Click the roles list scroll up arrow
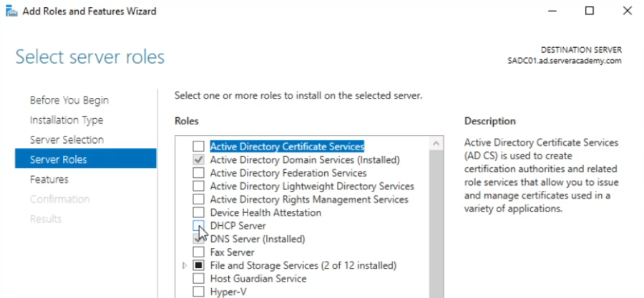 pos(436,145)
